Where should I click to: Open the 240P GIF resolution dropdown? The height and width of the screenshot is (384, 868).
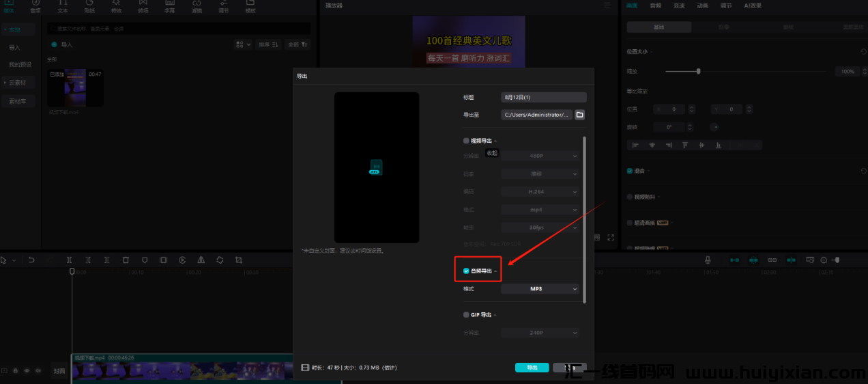click(540, 333)
